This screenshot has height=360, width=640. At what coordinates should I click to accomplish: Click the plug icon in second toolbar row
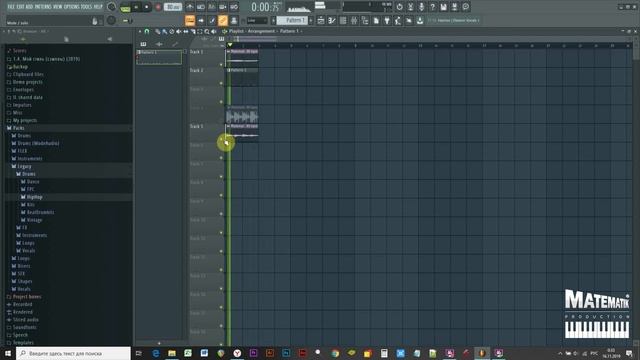(387, 20)
